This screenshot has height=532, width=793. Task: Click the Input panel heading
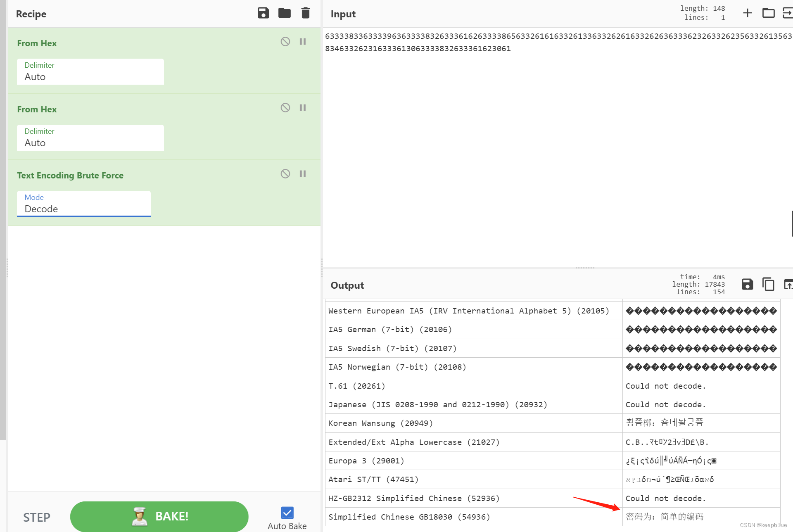pos(343,14)
